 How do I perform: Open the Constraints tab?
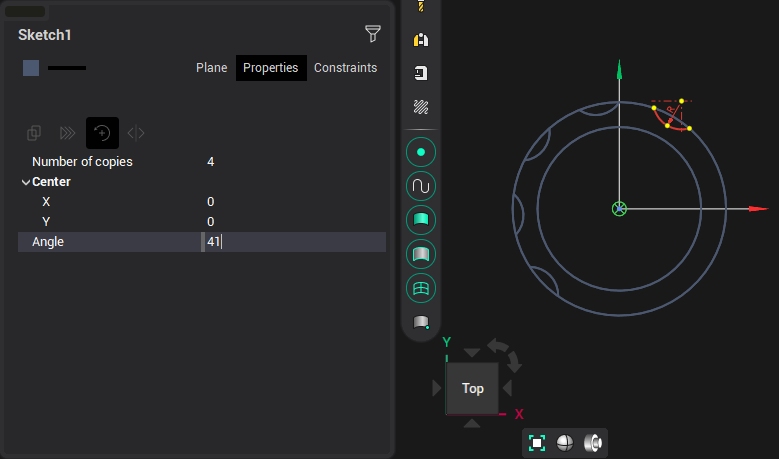tap(345, 68)
